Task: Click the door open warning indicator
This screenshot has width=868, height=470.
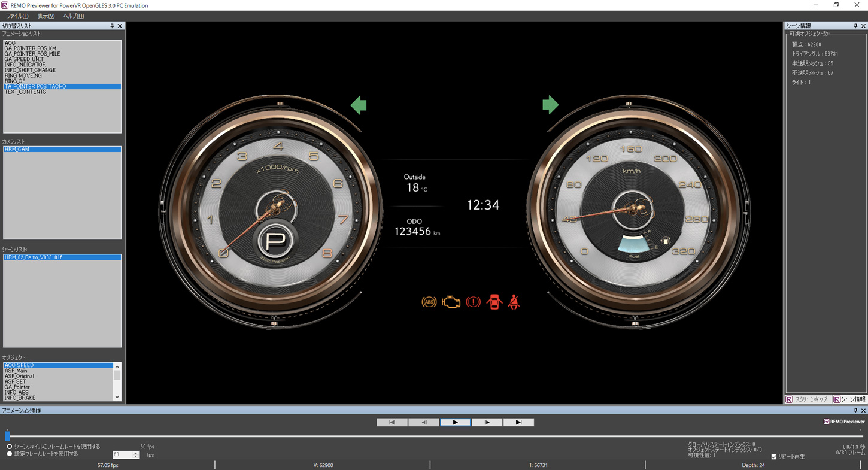Action: pyautogui.click(x=494, y=302)
